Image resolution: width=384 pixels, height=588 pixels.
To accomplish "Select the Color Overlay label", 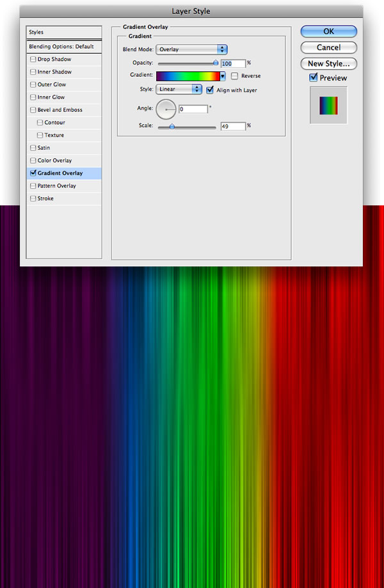I will (54, 161).
